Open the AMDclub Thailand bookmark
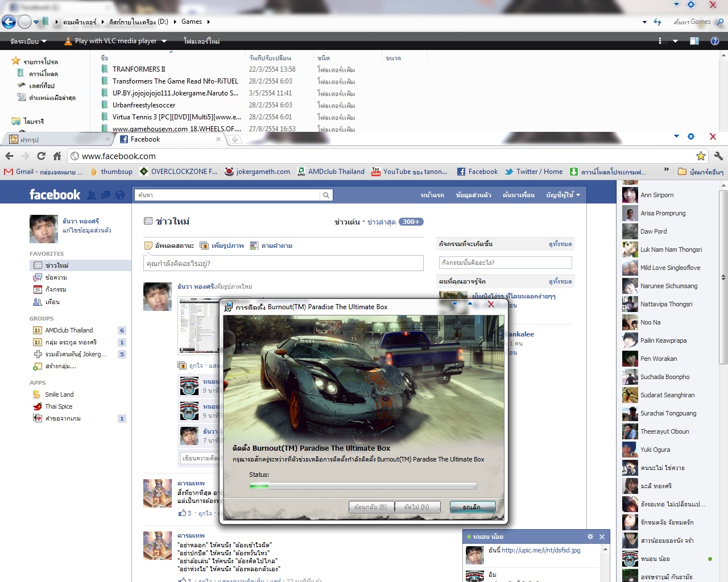 tap(331, 172)
